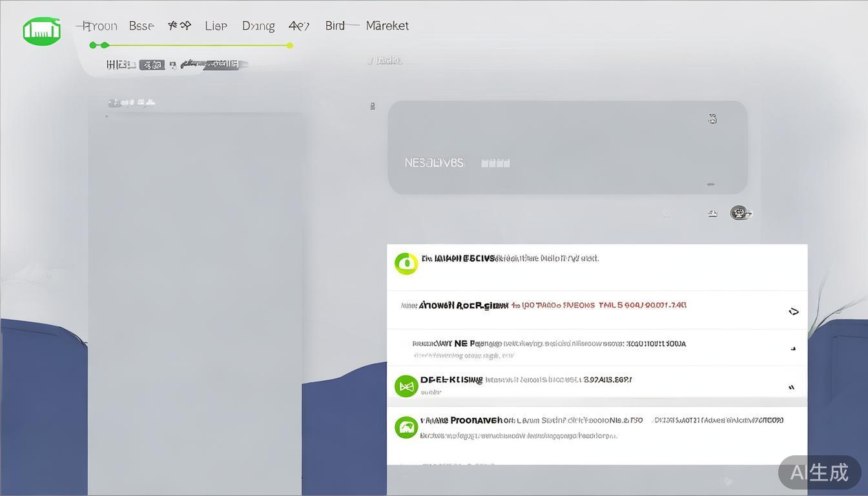
Task: Expand the second gray-text row with its right chevron
Action: coord(793,349)
